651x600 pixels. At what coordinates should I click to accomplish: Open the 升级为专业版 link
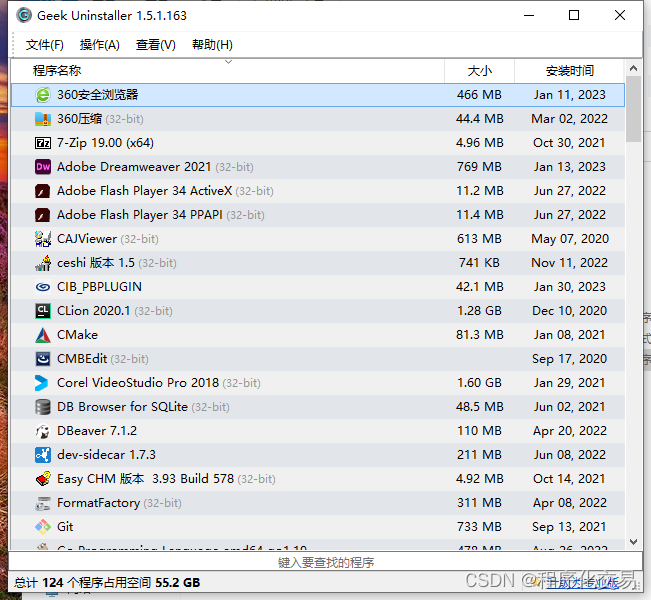(x=582, y=583)
